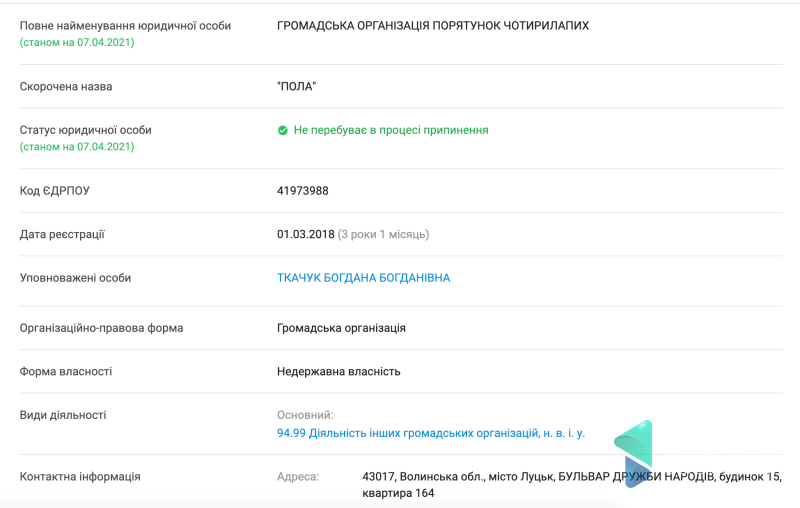The image size is (800, 508).
Task: Click the "Контактна інформація" row label
Action: pyautogui.click(x=80, y=477)
